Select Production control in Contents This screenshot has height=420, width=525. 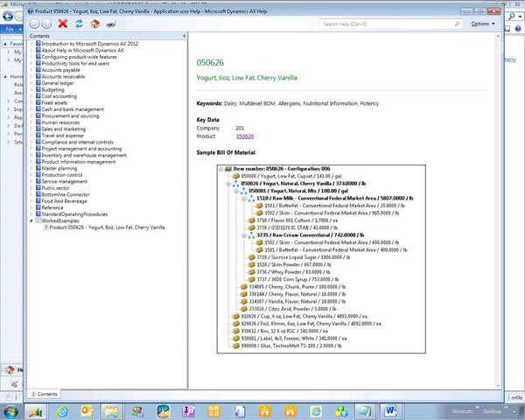click(61, 174)
